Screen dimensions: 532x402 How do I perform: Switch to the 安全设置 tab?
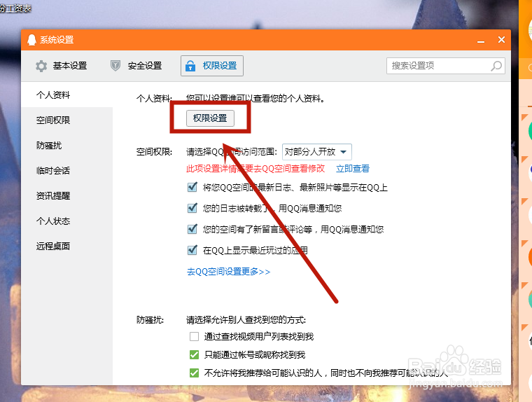[136, 66]
